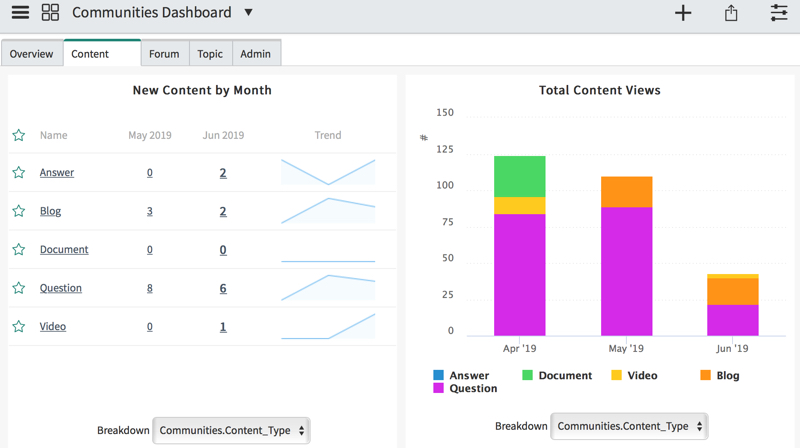
Task: Toggle the header row favorite star
Action: tap(19, 135)
